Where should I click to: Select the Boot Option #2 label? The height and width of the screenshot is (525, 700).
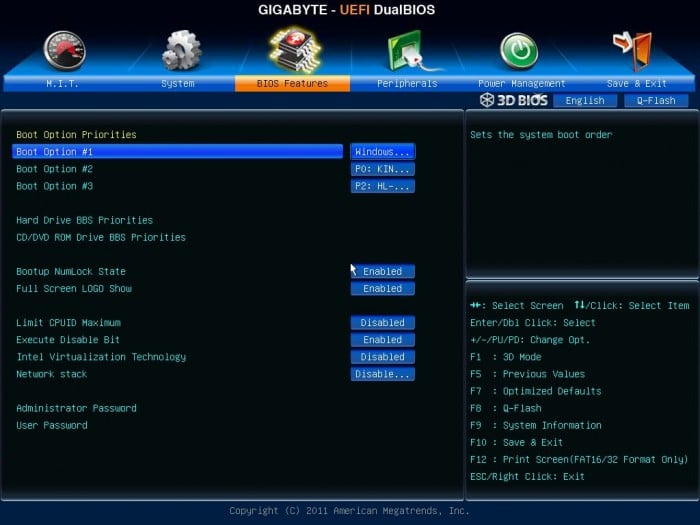coord(54,169)
